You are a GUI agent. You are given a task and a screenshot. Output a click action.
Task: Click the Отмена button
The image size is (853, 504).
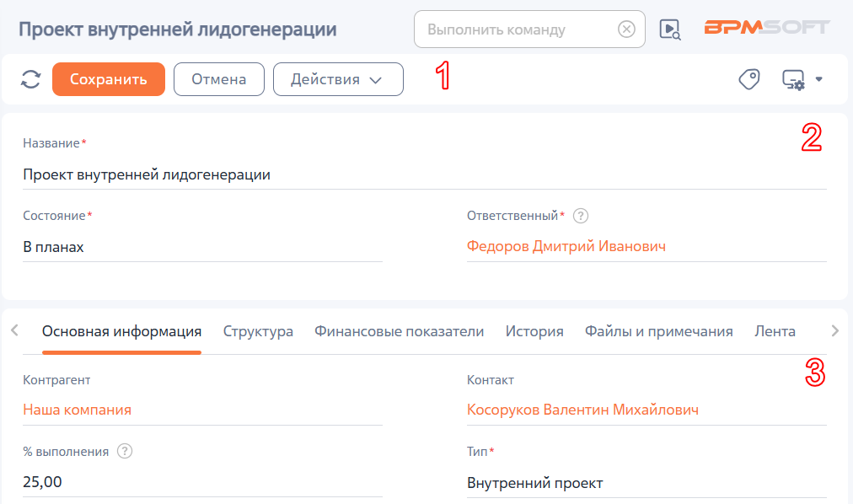pos(218,79)
